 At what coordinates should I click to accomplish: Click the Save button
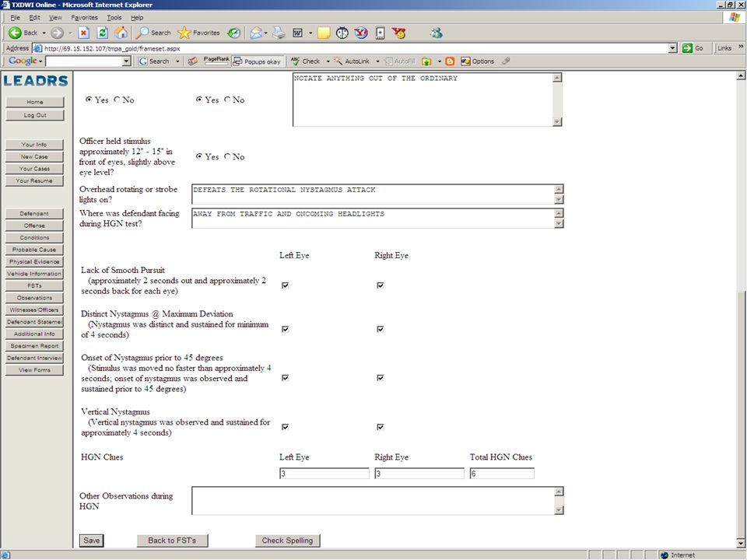click(92, 541)
